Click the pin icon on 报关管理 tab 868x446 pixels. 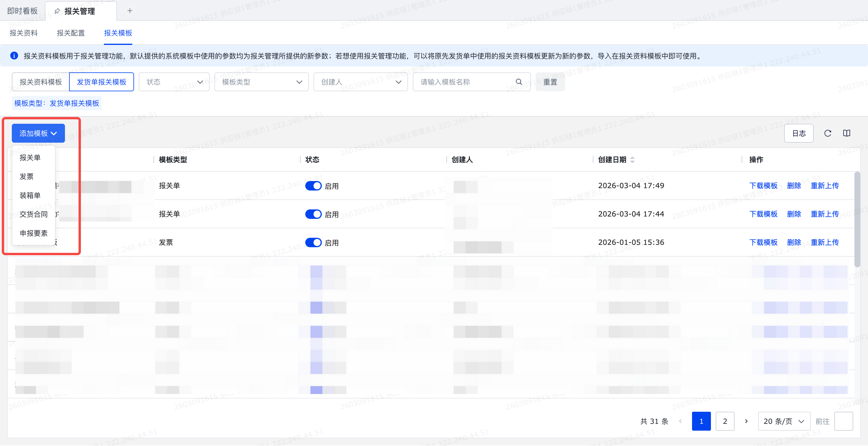(57, 11)
